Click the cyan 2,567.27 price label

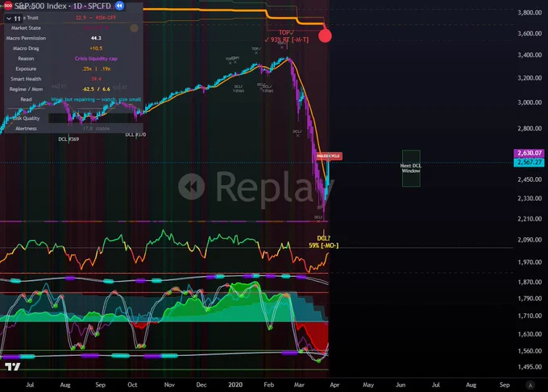click(529, 163)
